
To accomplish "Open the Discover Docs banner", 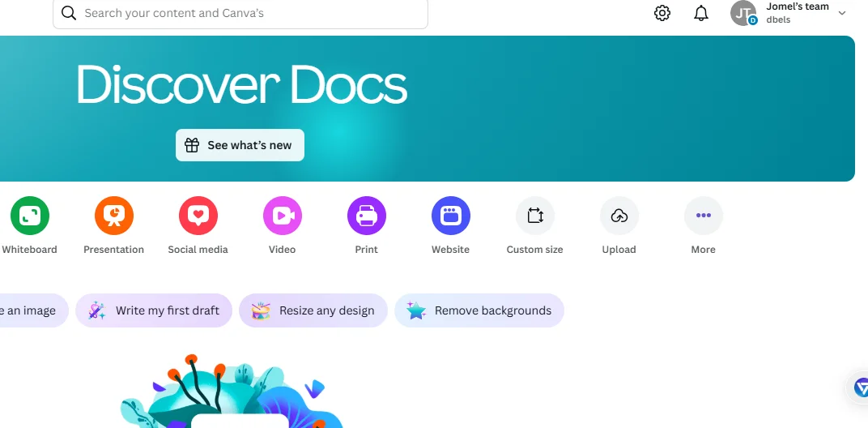I will pos(427,109).
